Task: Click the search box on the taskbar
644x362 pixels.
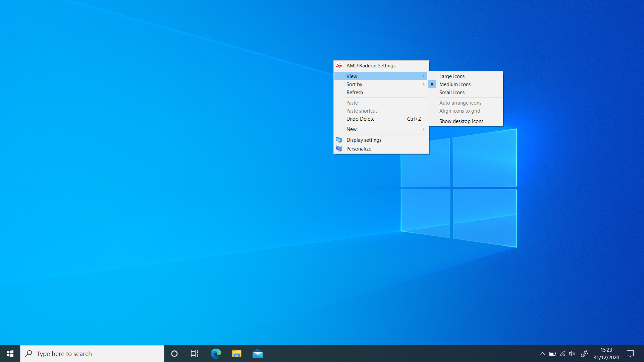Action: (x=92, y=354)
